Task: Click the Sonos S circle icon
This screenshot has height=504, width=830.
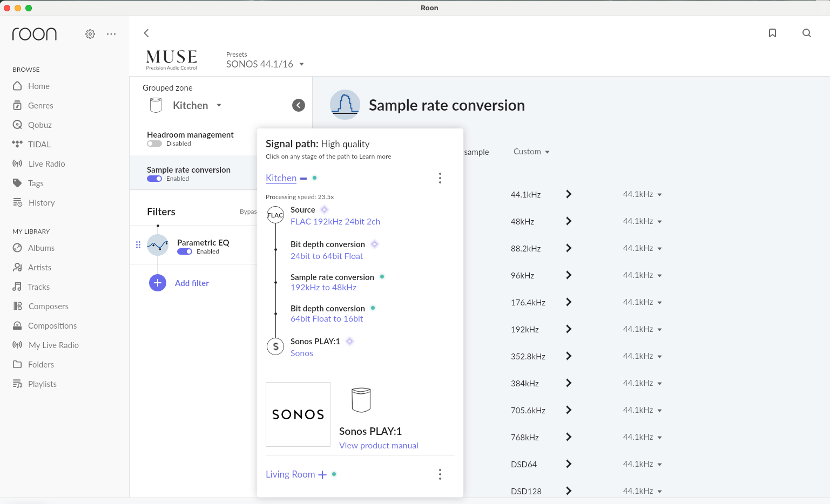Action: [275, 346]
